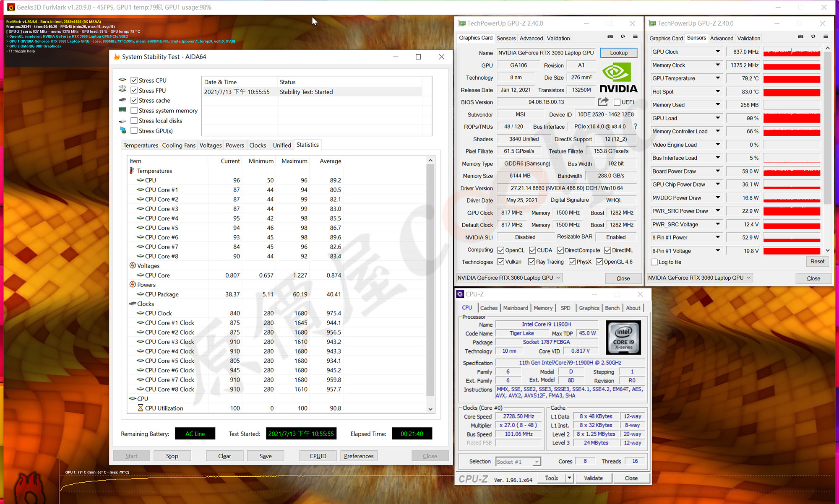
Task: Uncheck the Stress FPU checkbox
Action: pos(134,90)
